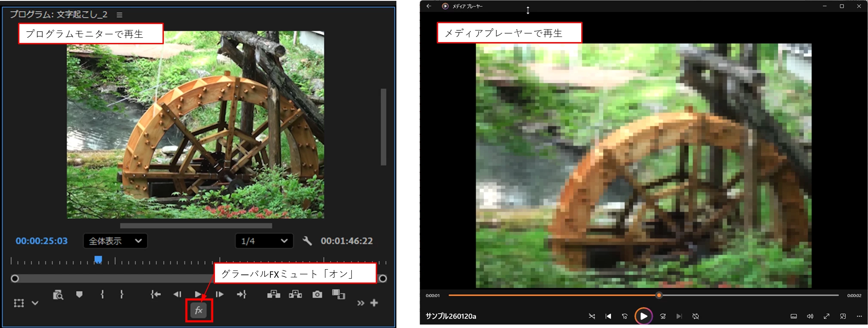
Task: Click the サンプル260120a title in Media Player
Action: pyautogui.click(x=451, y=316)
